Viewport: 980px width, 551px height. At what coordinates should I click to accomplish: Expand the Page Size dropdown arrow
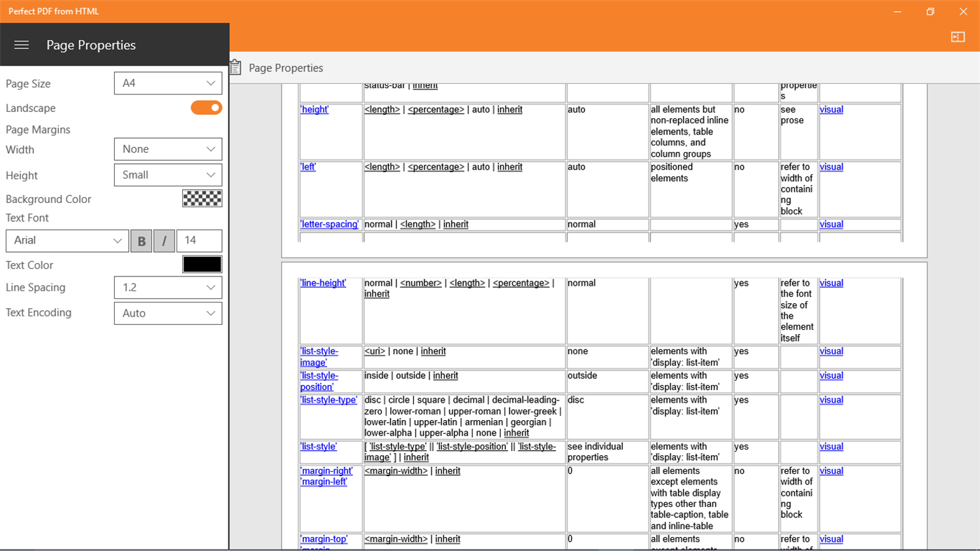209,83
